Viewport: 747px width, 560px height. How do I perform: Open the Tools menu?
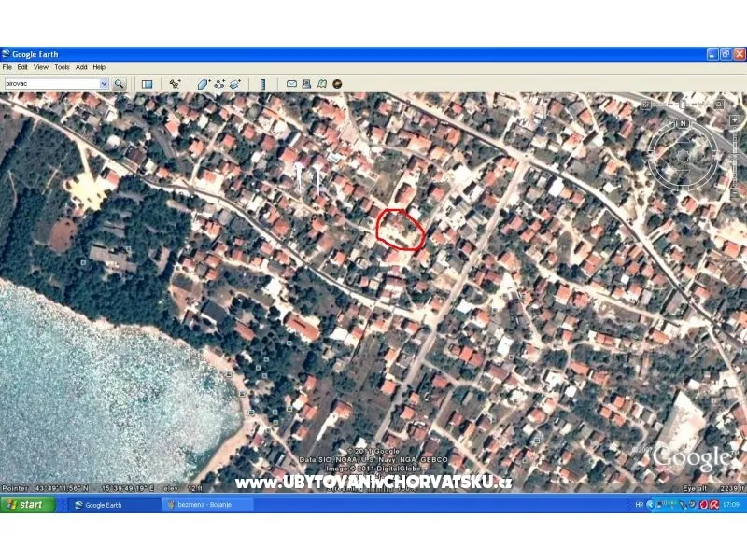click(x=62, y=67)
